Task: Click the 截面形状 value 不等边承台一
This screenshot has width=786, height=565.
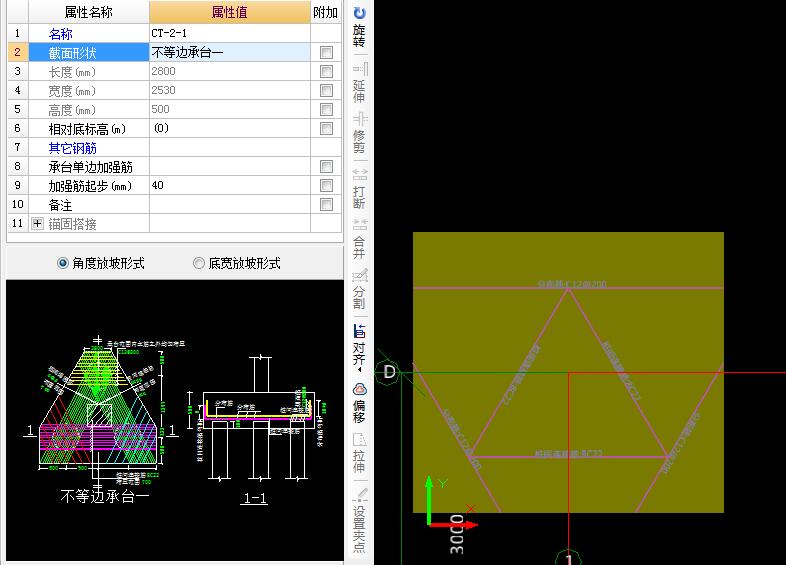Action: (x=230, y=52)
